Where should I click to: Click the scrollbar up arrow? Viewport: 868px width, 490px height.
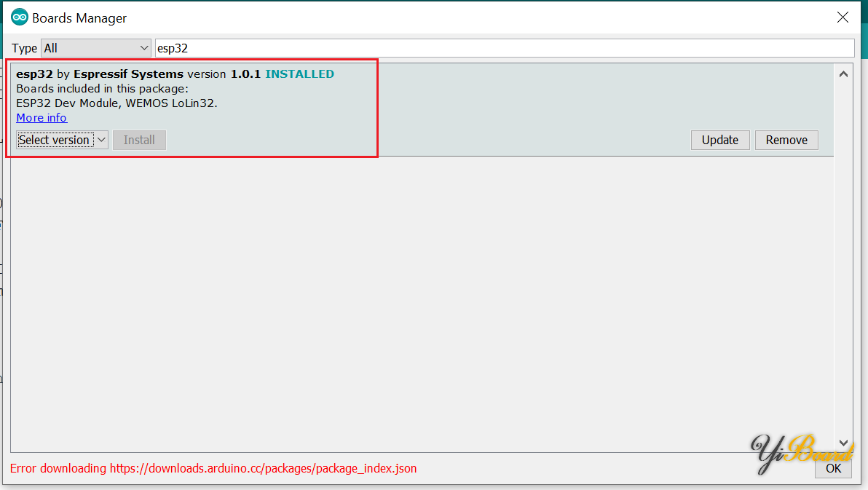point(843,74)
